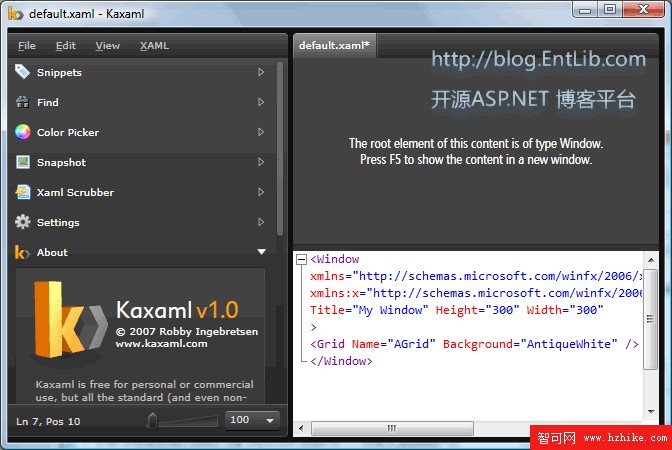This screenshot has height=450, width=672.
Task: Open the zoom level 100 dropdown
Action: pos(252,420)
